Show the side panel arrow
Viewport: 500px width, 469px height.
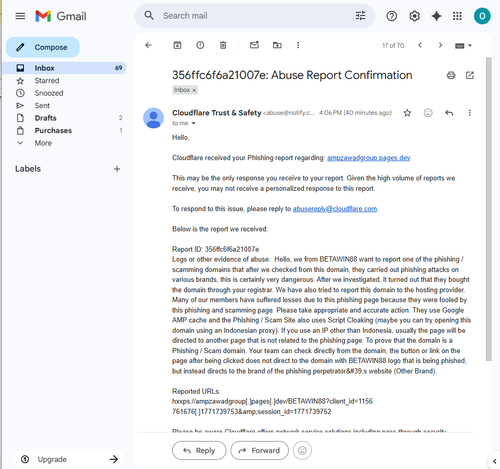pyautogui.click(x=495, y=461)
